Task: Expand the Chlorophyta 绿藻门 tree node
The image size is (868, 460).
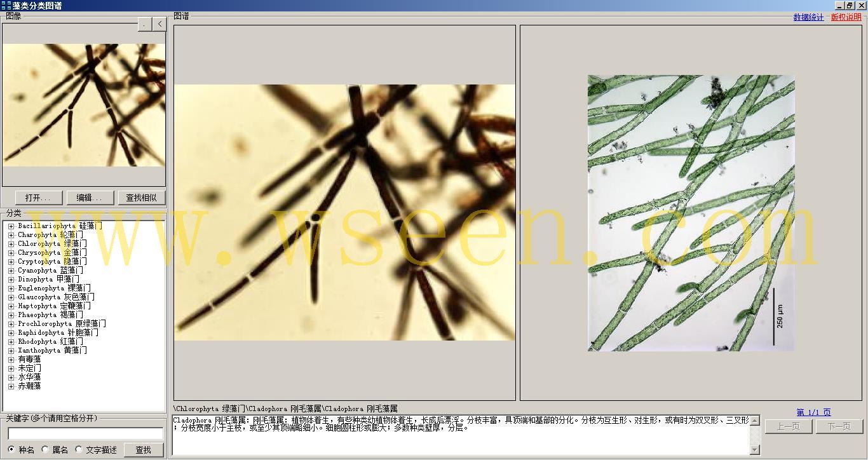Action: pyautogui.click(x=11, y=244)
